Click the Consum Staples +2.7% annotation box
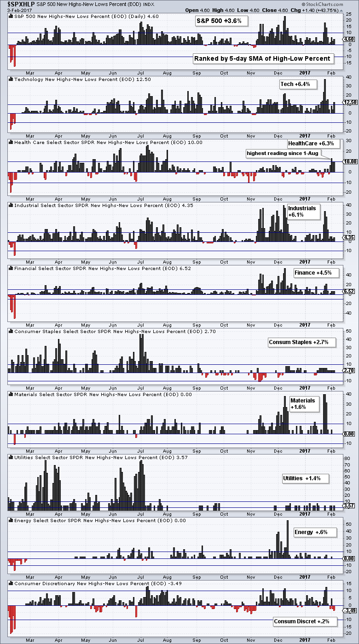The image size is (359, 644). (302, 343)
